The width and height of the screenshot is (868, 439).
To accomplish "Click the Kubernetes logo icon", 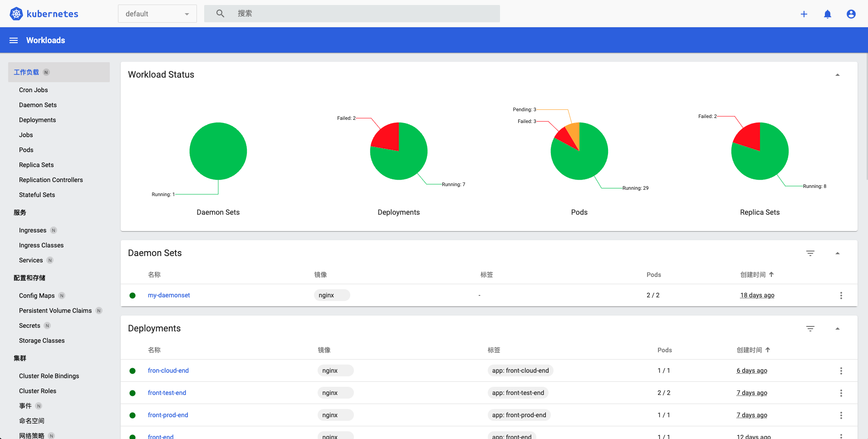I will (x=16, y=14).
